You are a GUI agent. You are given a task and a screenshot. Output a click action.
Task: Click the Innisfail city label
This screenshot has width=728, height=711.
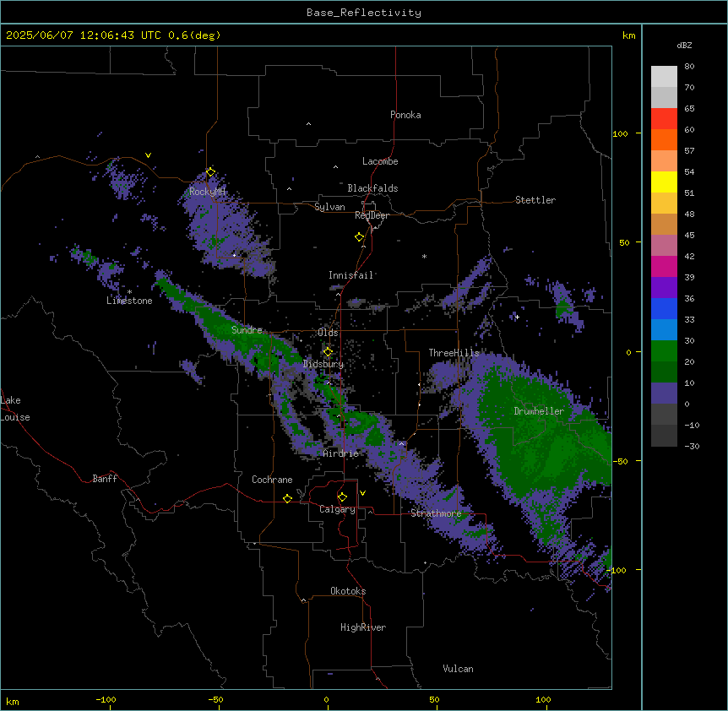tap(351, 275)
